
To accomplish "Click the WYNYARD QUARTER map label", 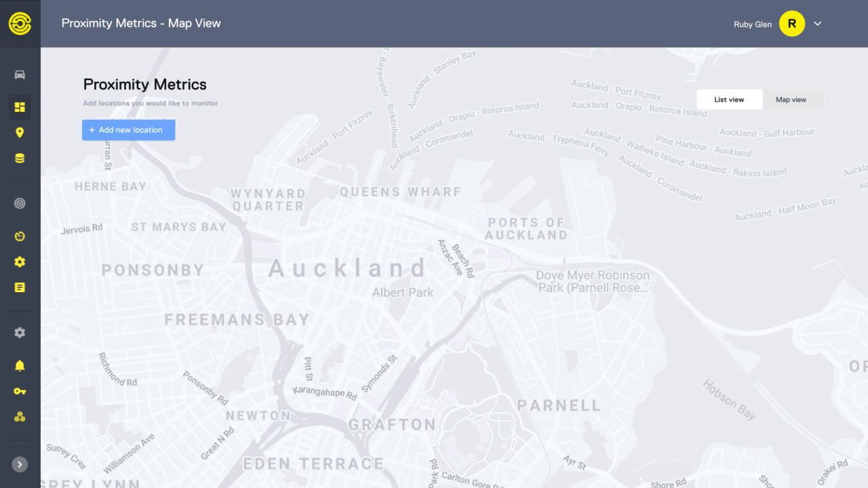I will (268, 200).
